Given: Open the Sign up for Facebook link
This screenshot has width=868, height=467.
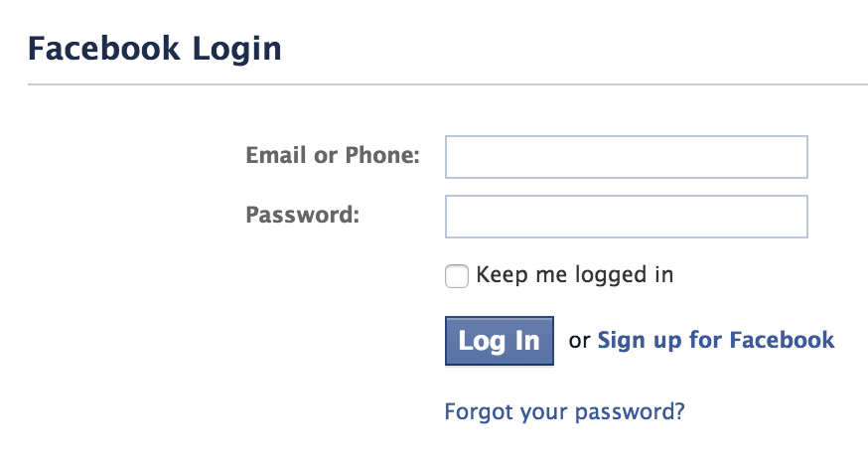Looking at the screenshot, I should pyautogui.click(x=715, y=341).
